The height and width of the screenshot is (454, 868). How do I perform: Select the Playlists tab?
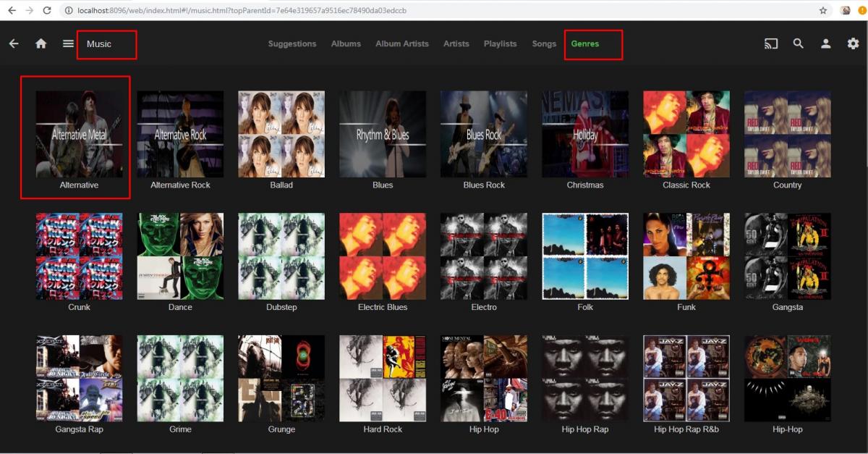coord(500,43)
